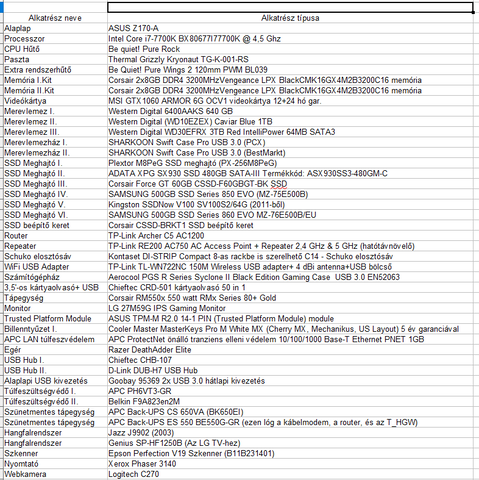Click 'Alaplapi USB kivezetés' cell
This screenshot has height=480, width=479.
pyautogui.click(x=55, y=381)
